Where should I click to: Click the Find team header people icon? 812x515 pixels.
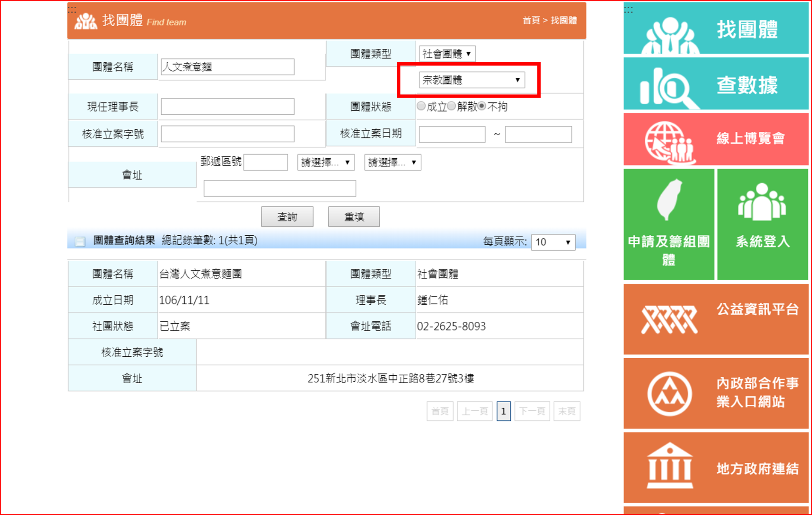click(x=86, y=21)
